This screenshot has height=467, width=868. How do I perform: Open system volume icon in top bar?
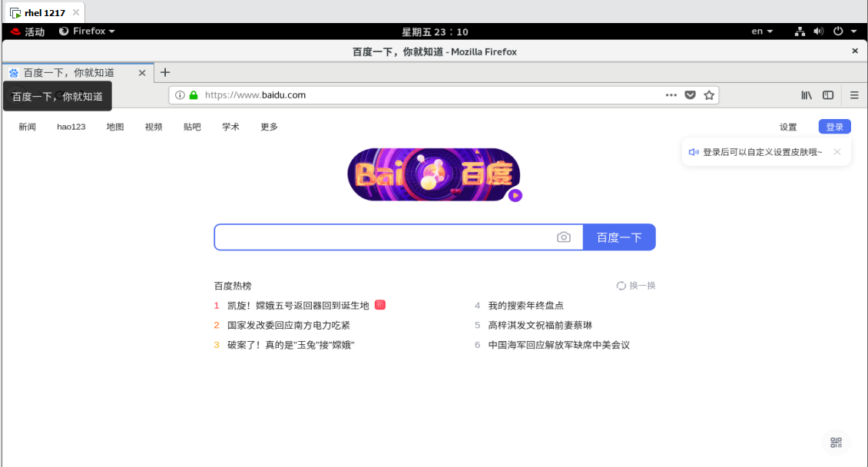click(x=818, y=31)
